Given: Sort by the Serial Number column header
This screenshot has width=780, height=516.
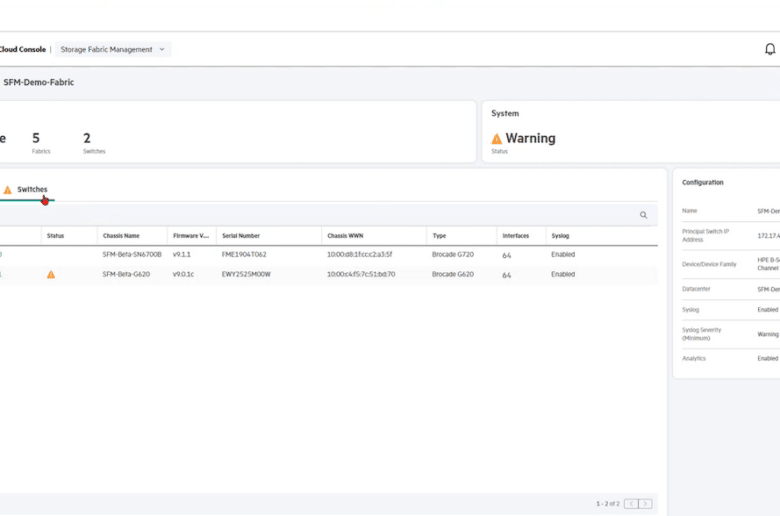Looking at the screenshot, I should pos(241,236).
